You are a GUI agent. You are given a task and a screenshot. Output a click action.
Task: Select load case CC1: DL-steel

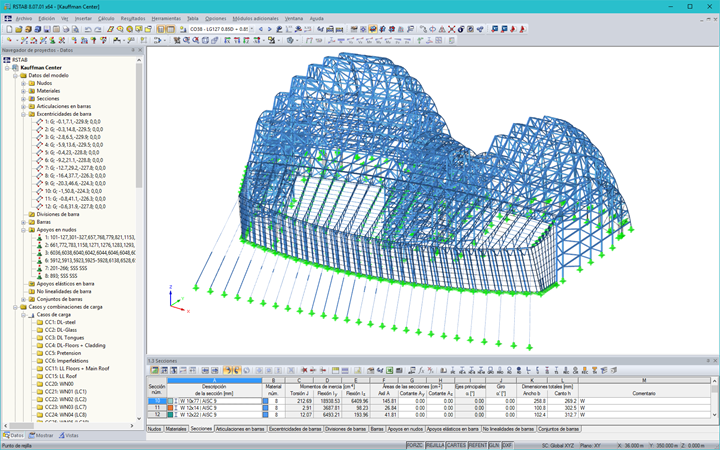(x=60, y=322)
